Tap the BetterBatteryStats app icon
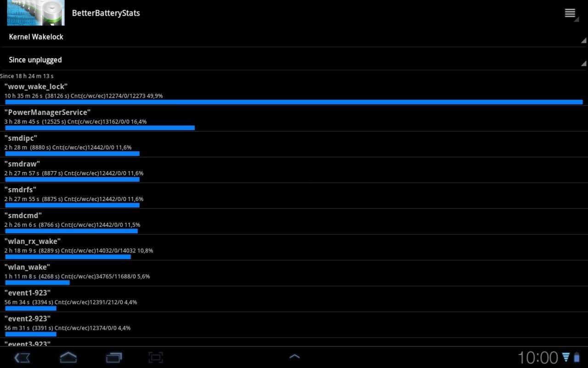 (36, 12)
